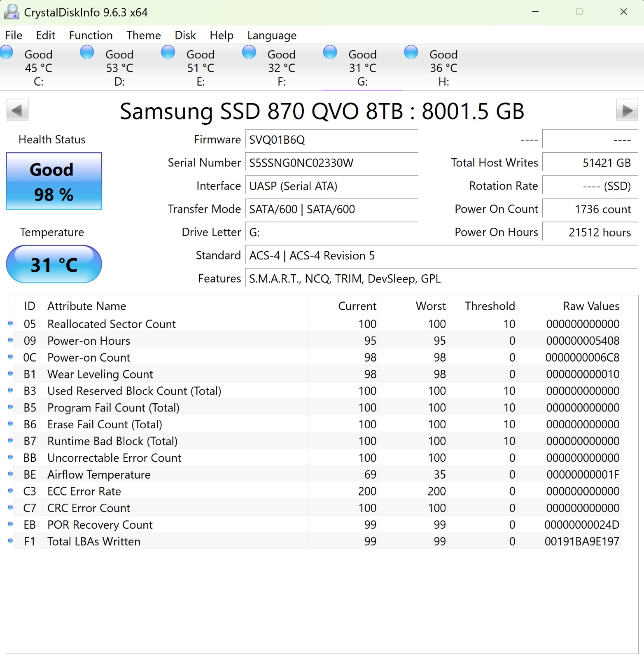Open the Function menu
This screenshot has height=659, width=644.
tap(91, 35)
